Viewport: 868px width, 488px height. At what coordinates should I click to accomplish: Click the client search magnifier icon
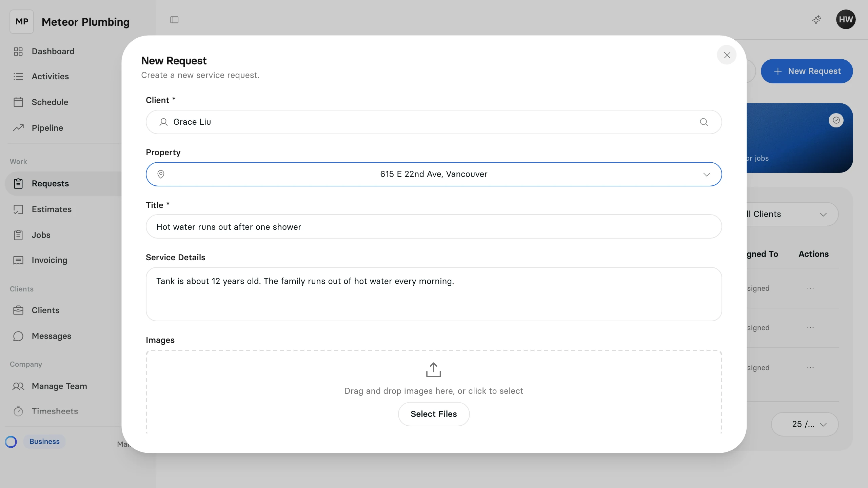pyautogui.click(x=704, y=122)
